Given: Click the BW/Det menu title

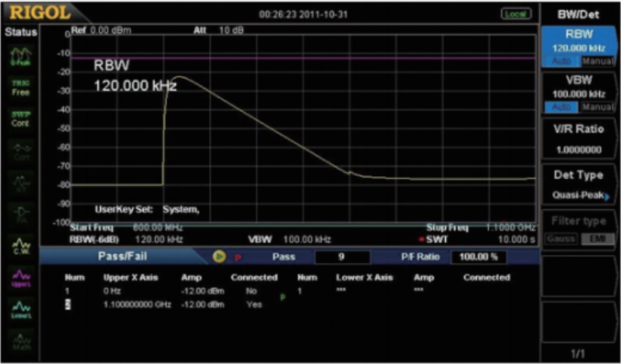Looking at the screenshot, I should click(579, 14).
